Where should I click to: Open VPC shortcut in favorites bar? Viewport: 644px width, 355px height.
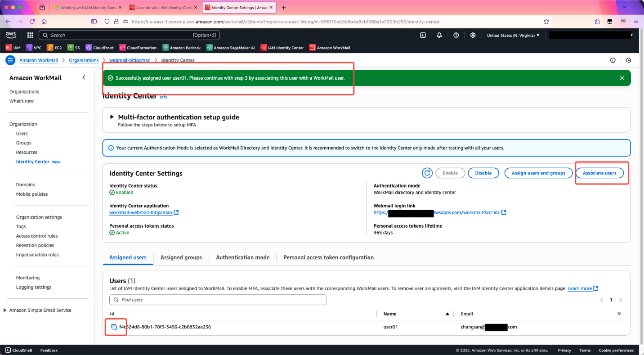(x=34, y=48)
